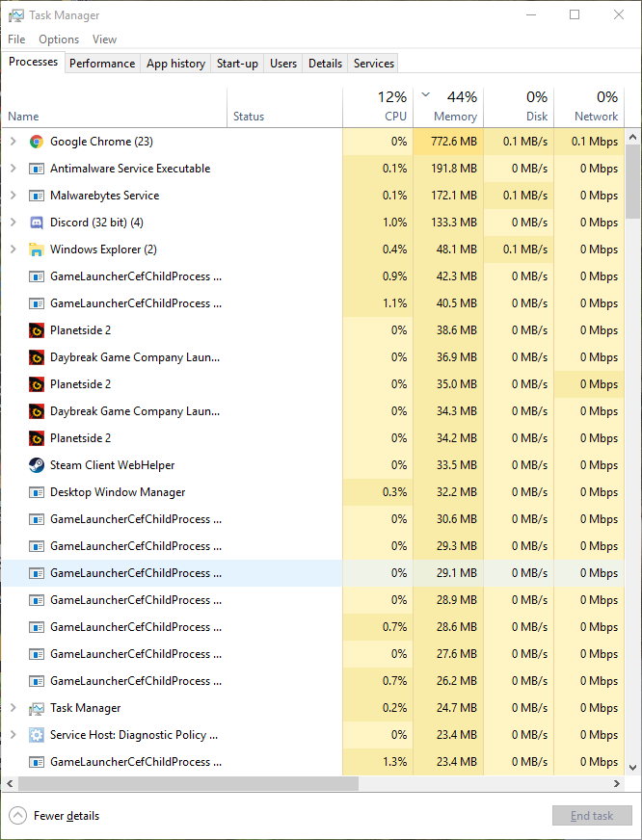Click GameLauncherCefChildProcess icon using 42.3 MB
This screenshot has height=840, width=642.
[x=37, y=276]
